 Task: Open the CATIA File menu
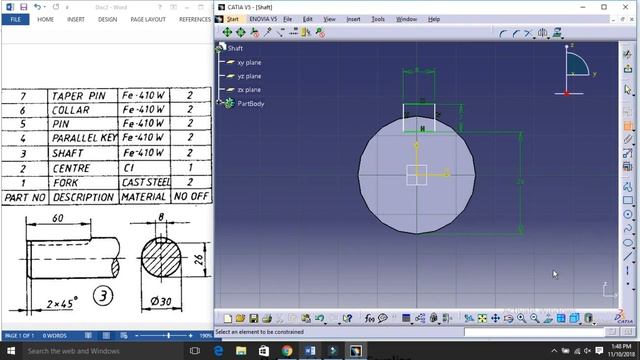(x=288, y=19)
